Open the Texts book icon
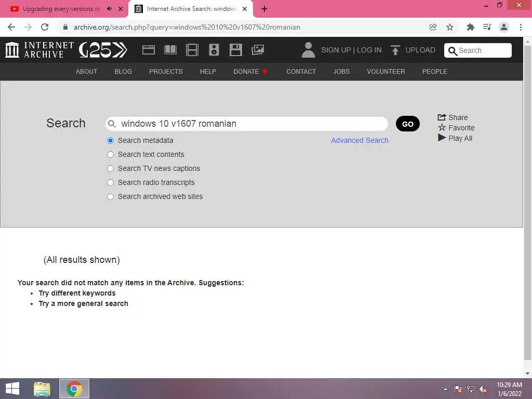The width and height of the screenshot is (532, 399). point(170,50)
